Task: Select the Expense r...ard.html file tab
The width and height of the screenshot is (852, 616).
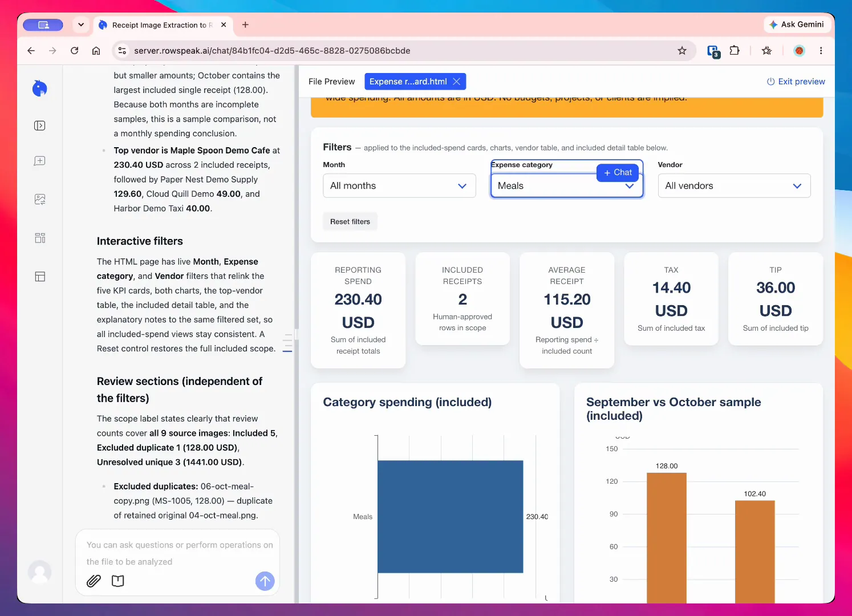Action: point(408,82)
